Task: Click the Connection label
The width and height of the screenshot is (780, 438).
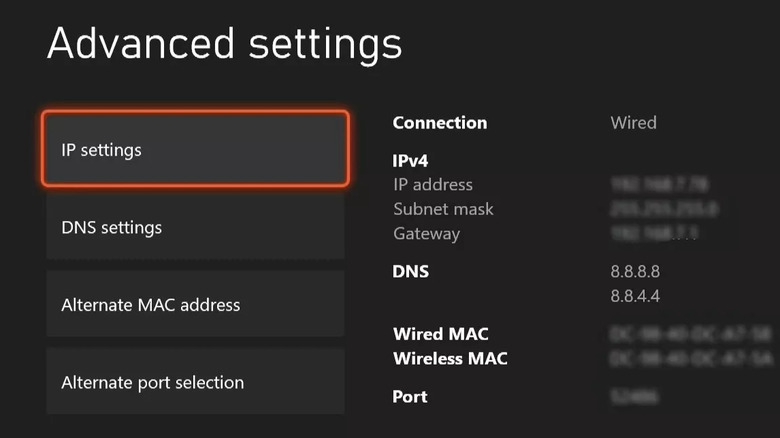Action: (x=440, y=123)
